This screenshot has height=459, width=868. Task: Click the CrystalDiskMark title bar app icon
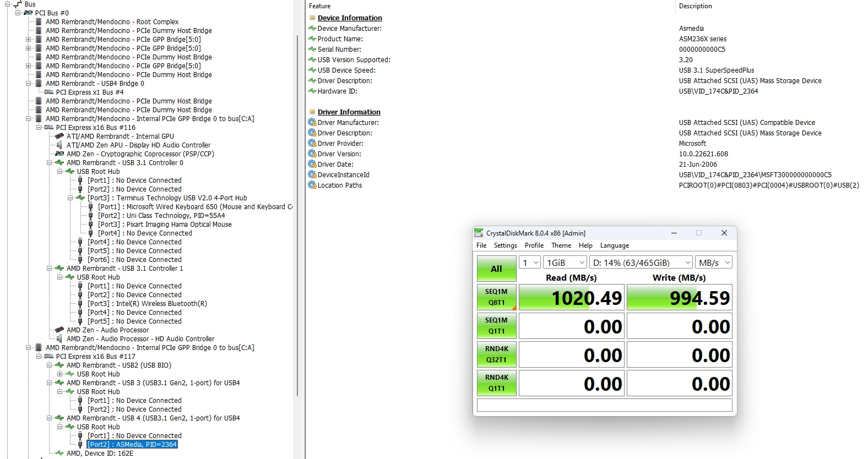(479, 233)
